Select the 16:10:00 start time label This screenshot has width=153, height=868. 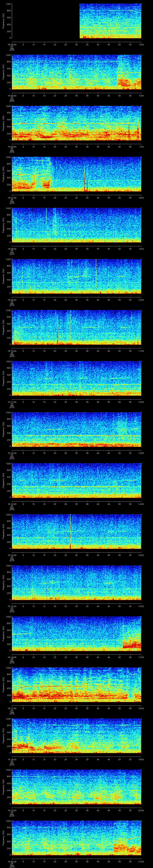(12, 351)
